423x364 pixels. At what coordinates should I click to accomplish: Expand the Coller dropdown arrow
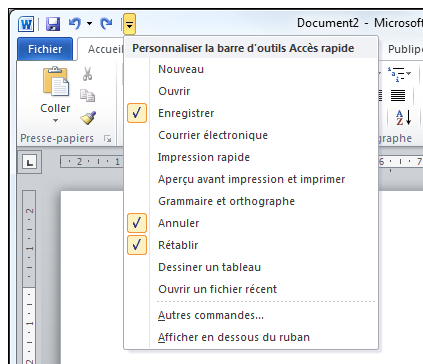click(55, 120)
